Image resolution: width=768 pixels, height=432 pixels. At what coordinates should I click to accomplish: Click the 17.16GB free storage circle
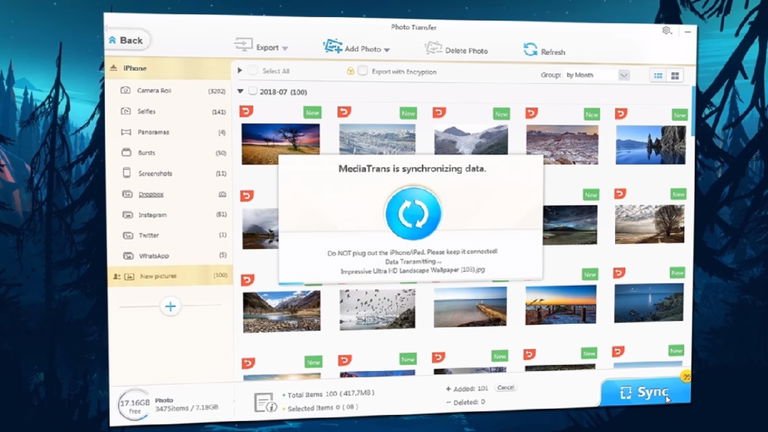point(135,405)
